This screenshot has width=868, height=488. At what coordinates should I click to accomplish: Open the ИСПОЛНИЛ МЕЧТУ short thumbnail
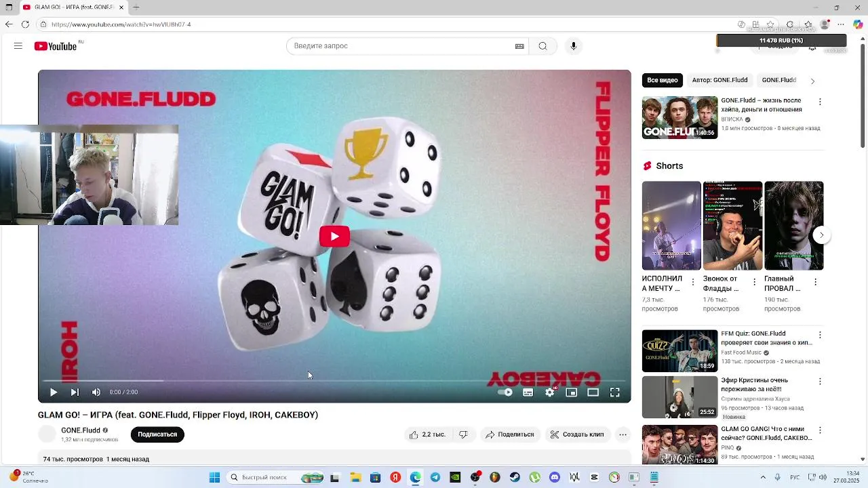click(x=671, y=225)
